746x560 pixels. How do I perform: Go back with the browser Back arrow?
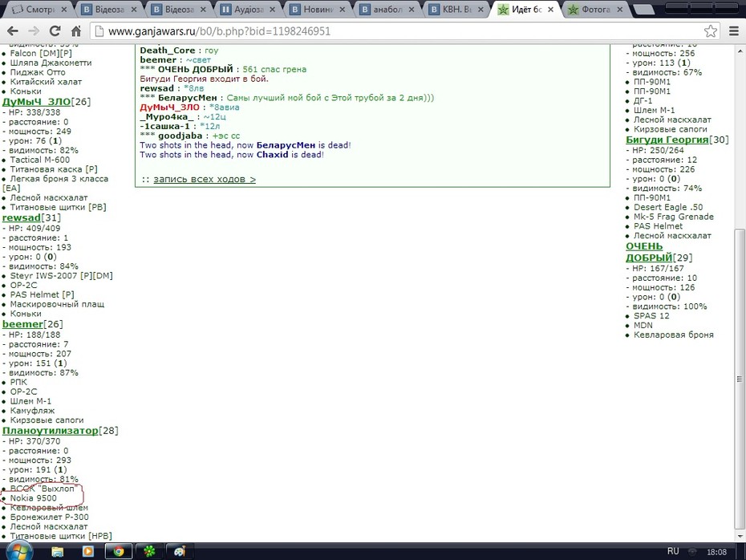pos(13,31)
